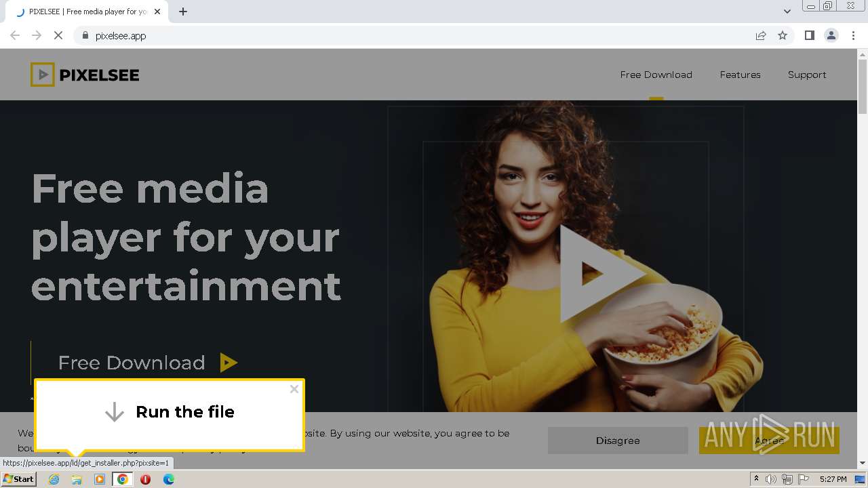
Task: Click the Disagree cookie button
Action: point(618,441)
